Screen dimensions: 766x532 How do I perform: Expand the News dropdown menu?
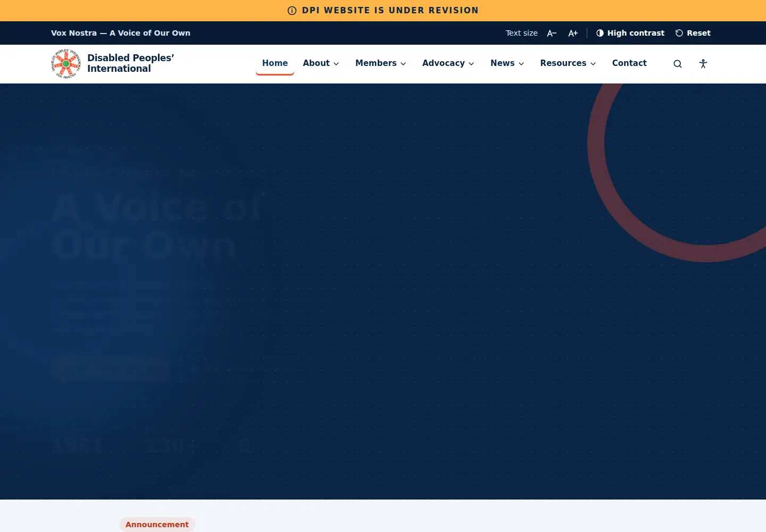pos(507,63)
